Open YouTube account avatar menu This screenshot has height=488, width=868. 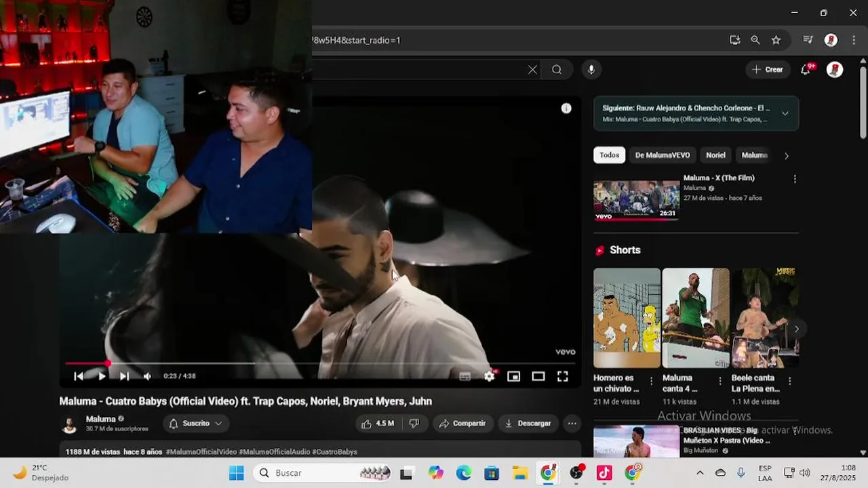[835, 70]
